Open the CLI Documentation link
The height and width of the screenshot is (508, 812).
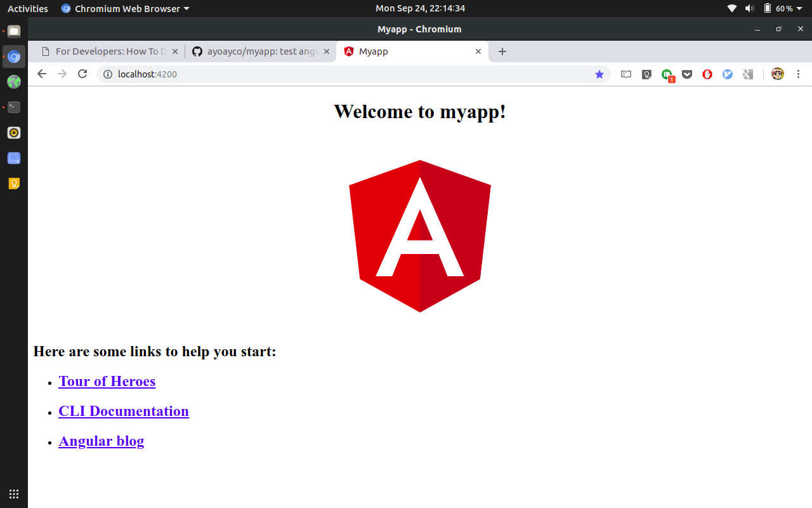[x=123, y=411]
